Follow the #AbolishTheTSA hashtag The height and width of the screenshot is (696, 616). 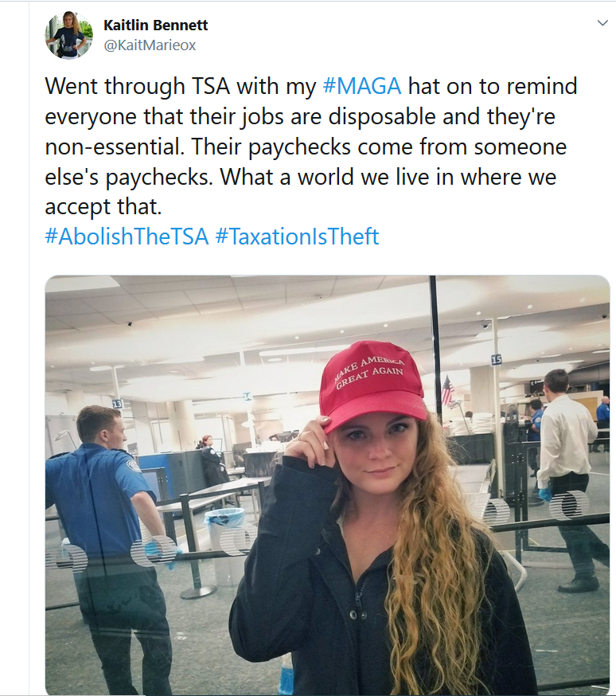click(127, 237)
